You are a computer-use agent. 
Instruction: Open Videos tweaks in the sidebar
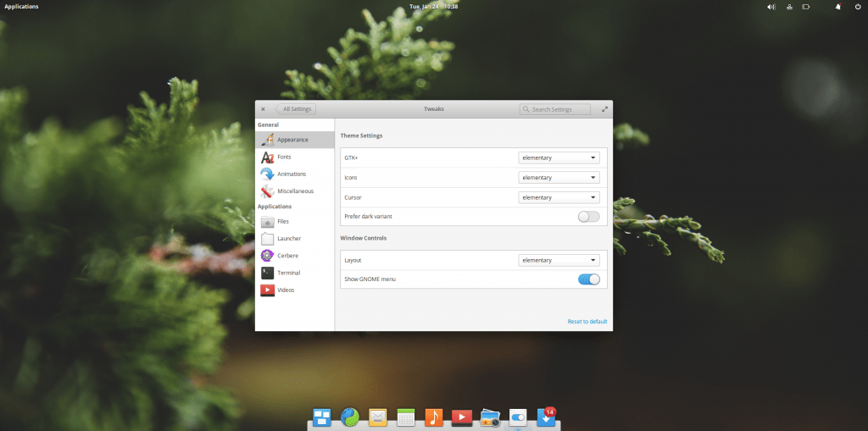coord(286,290)
